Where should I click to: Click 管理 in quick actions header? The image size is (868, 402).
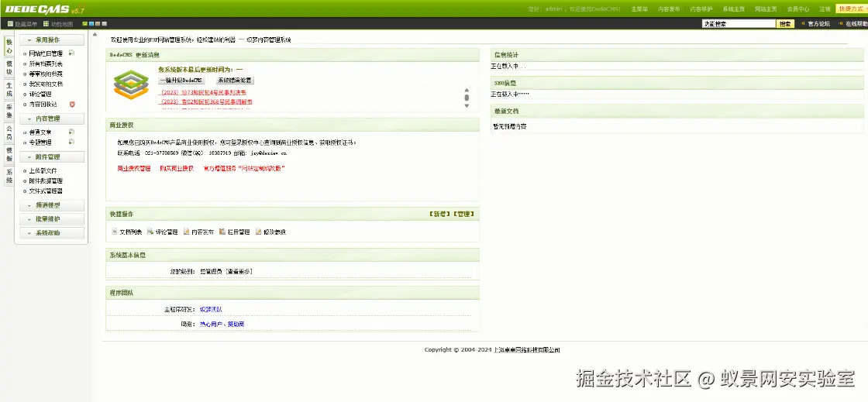click(463, 214)
